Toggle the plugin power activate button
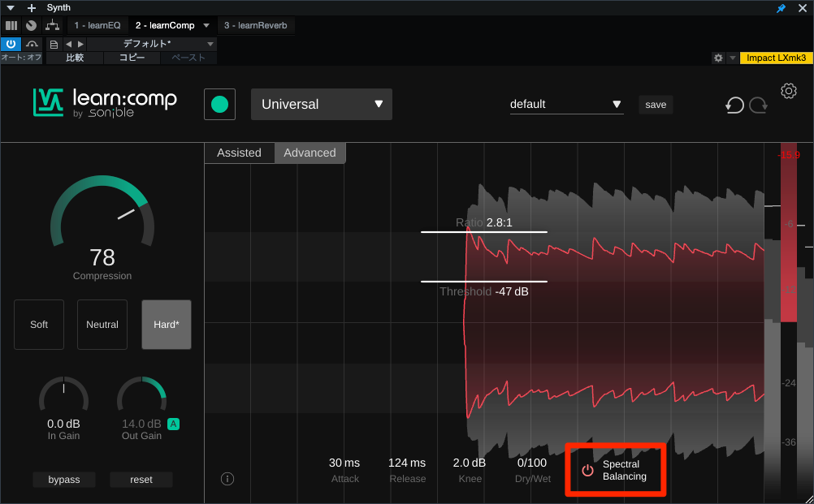Image resolution: width=814 pixels, height=504 pixels. (11, 44)
